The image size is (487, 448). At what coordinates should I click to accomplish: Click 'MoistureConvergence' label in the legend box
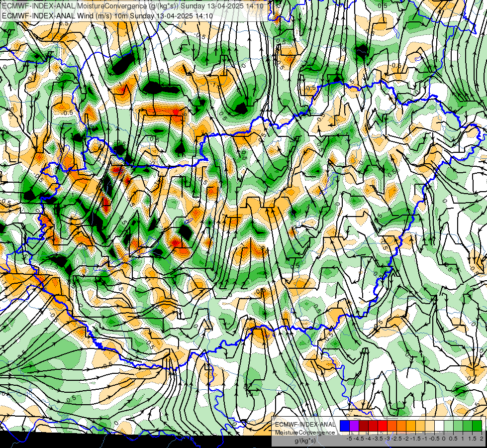pos(305,433)
